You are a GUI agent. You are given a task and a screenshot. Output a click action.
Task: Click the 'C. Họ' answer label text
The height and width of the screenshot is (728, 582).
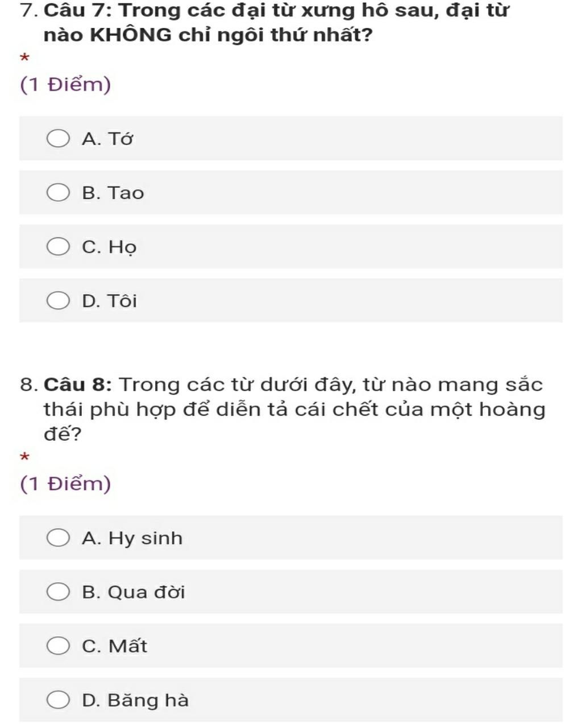pyautogui.click(x=109, y=247)
